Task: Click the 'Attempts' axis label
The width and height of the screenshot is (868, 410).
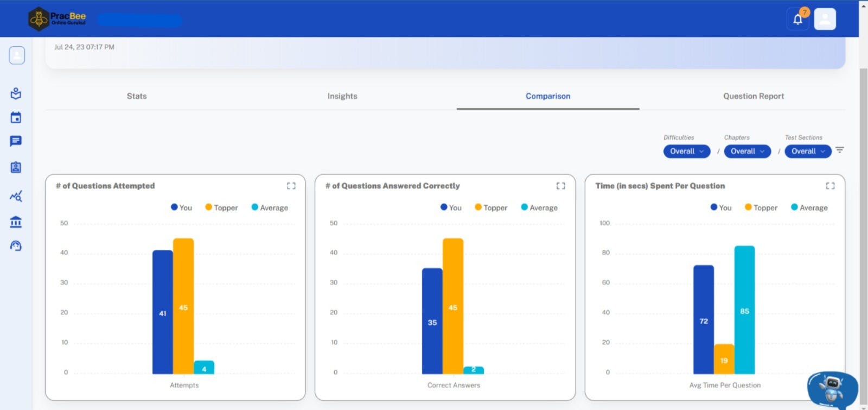Action: click(x=184, y=385)
